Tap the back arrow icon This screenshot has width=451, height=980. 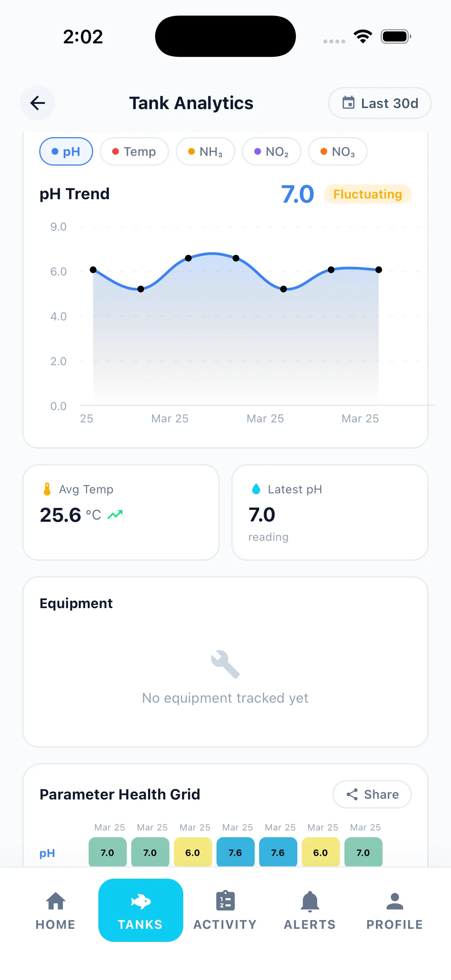[x=37, y=103]
